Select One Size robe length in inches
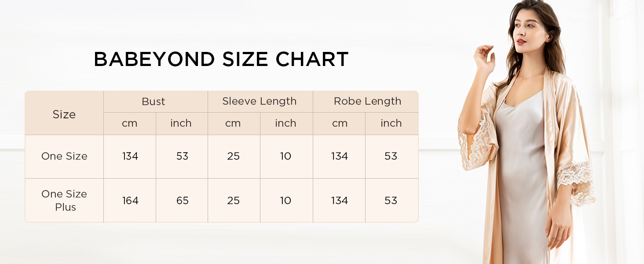Image resolution: width=644 pixels, height=264 pixels. point(391,156)
